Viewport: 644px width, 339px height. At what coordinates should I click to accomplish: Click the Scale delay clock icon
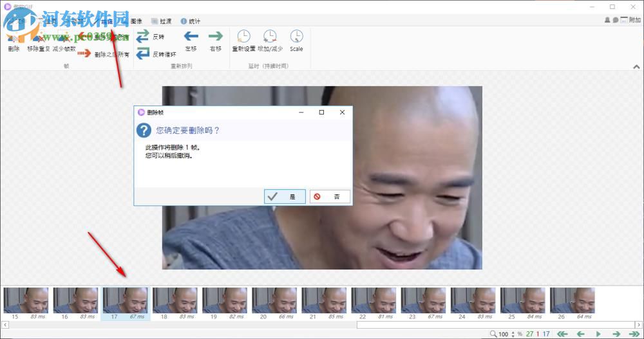click(296, 36)
